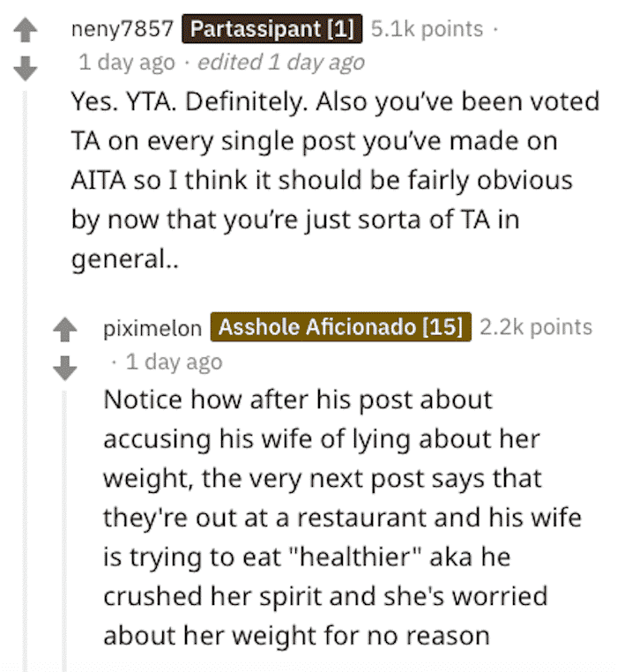Open neny7857's user profile
This screenshot has height=672, width=617.
[x=123, y=29]
